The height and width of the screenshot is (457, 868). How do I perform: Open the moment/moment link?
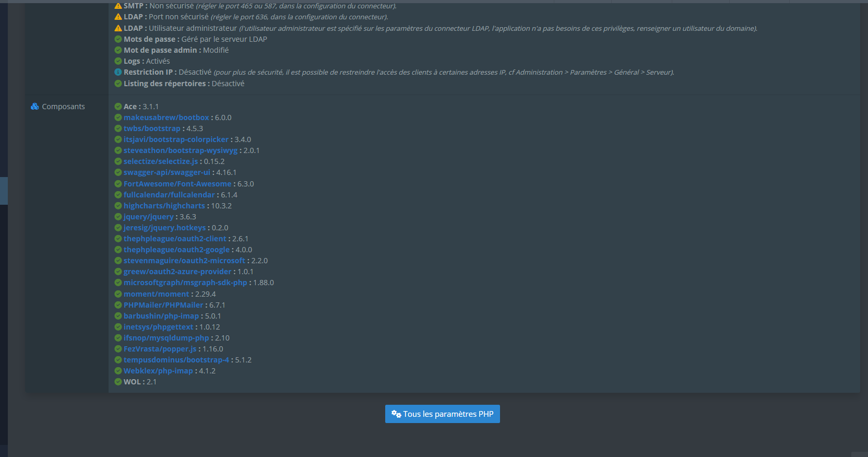[x=157, y=294]
